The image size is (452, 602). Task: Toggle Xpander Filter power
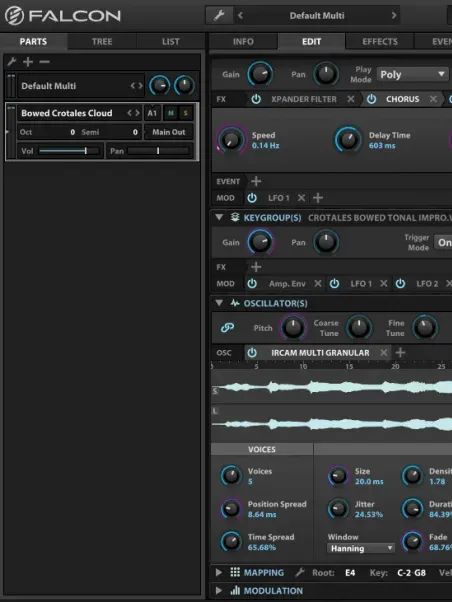pos(256,99)
